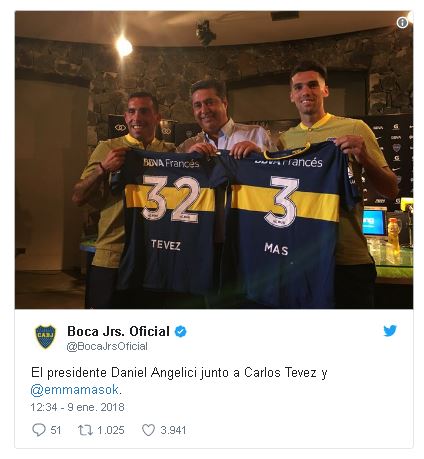424x459 pixels.
Task: Click the blue verified badge
Action: click(x=180, y=332)
